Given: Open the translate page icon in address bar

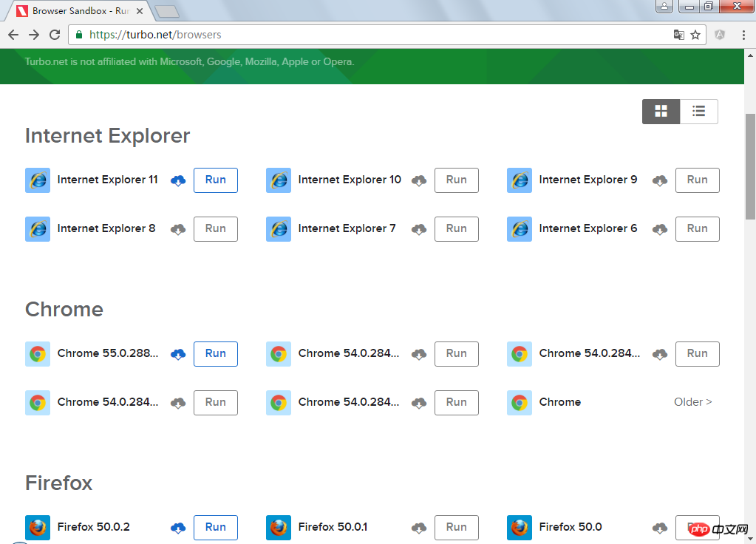Looking at the screenshot, I should 679,35.
